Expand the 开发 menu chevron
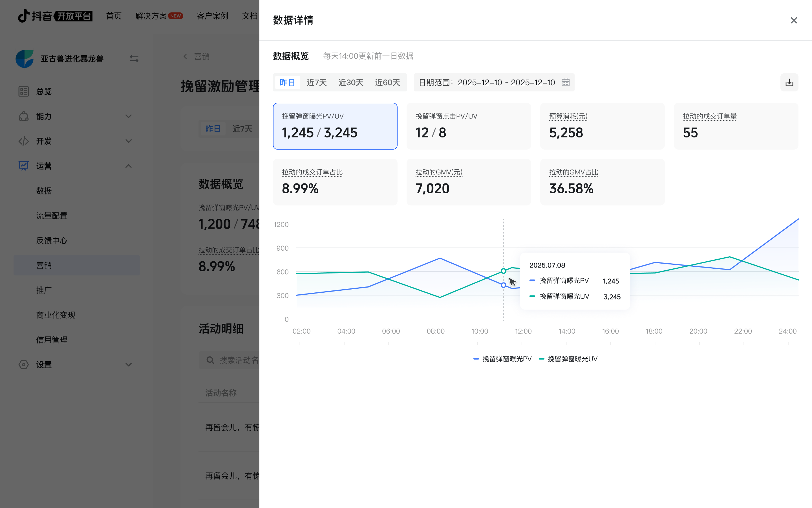Image resolution: width=812 pixels, height=508 pixels. tap(129, 141)
